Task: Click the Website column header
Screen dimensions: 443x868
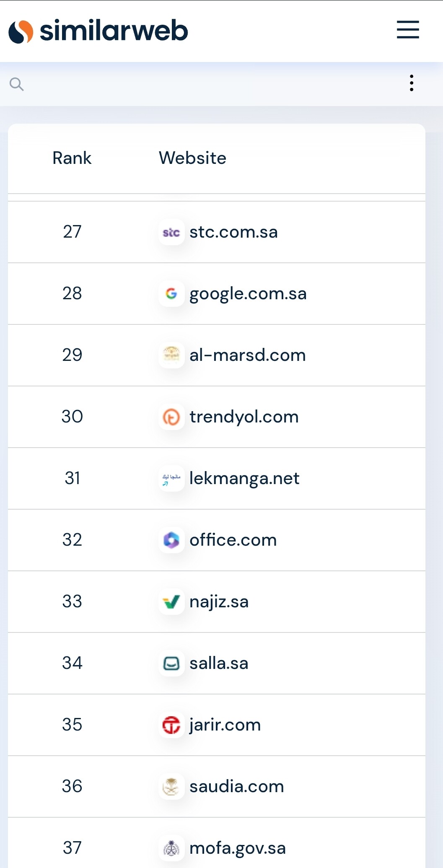Action: [x=192, y=158]
